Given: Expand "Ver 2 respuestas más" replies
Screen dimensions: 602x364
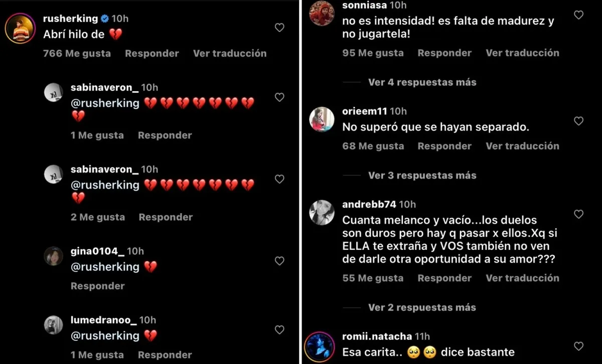Looking at the screenshot, I should tap(422, 307).
